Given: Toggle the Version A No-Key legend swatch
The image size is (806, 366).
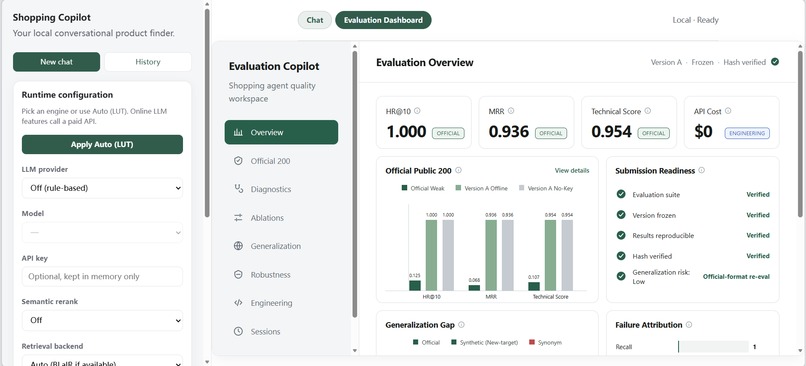Looking at the screenshot, I should [522, 188].
